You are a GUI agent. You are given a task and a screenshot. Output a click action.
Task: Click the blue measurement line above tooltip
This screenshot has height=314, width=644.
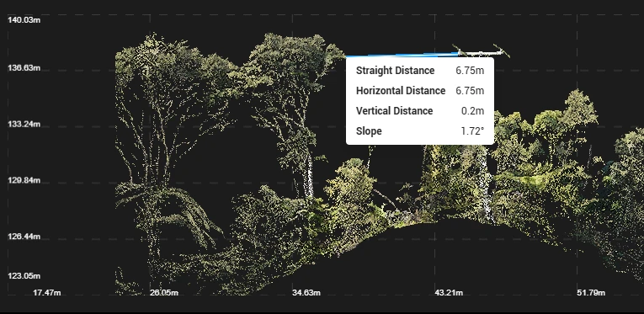tap(402, 54)
